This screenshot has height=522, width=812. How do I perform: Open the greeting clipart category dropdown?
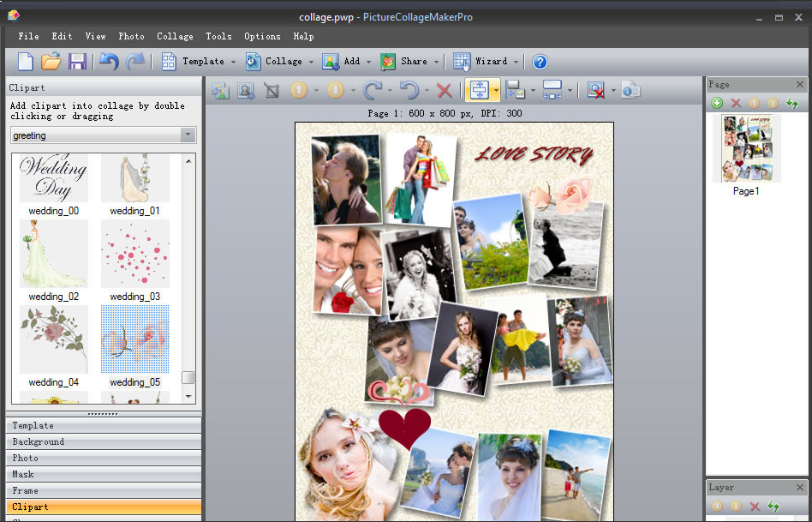click(188, 135)
